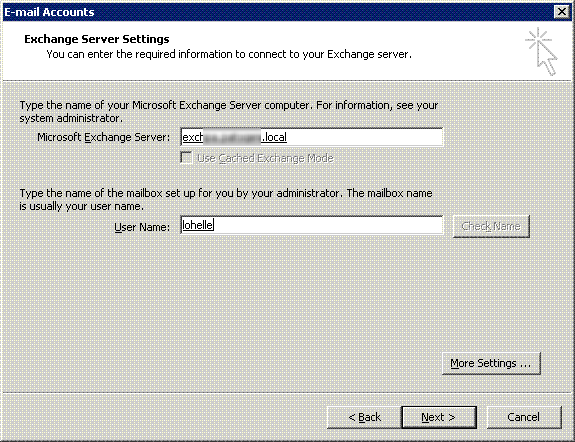
Task: Click the Microsoft Exchange Server input field
Action: [312, 137]
